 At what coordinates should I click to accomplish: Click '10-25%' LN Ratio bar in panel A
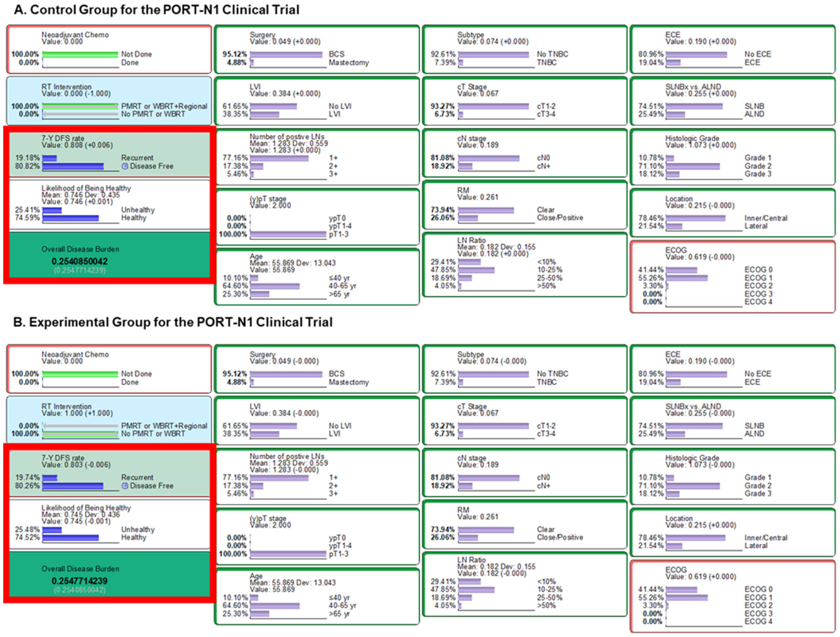pos(476,270)
